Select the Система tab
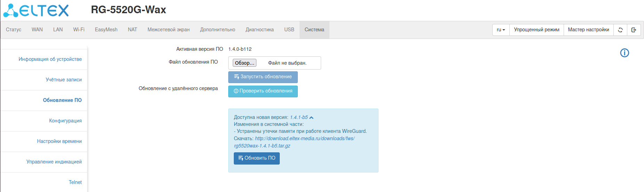This screenshot has height=192, width=644. (x=315, y=30)
